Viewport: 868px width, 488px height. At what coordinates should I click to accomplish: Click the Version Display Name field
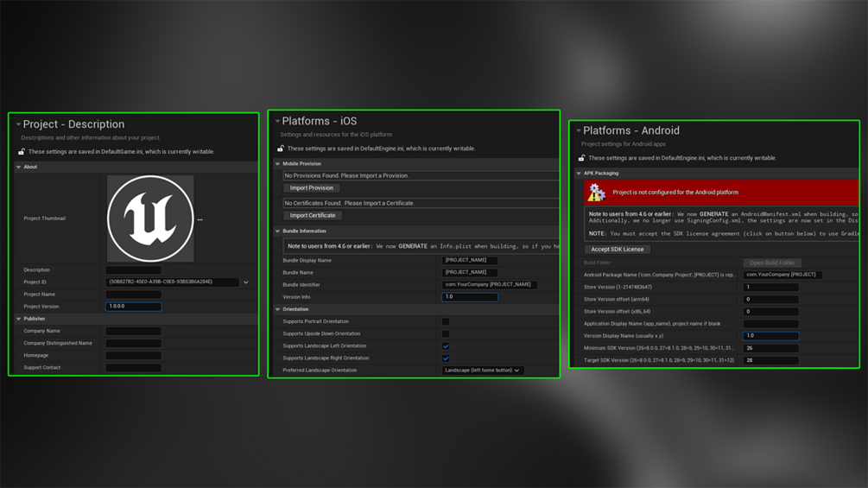tap(770, 336)
